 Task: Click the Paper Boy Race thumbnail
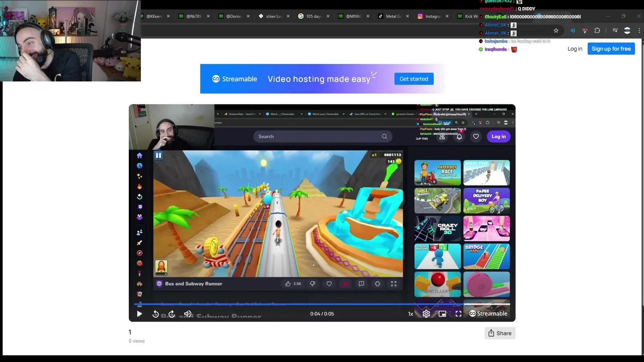437,173
